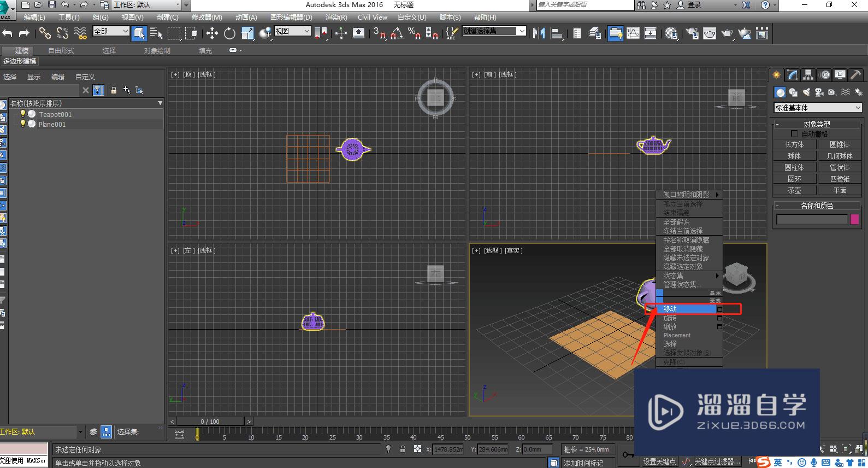Open the 工作区: 默认 dropdown in title bar

click(147, 5)
